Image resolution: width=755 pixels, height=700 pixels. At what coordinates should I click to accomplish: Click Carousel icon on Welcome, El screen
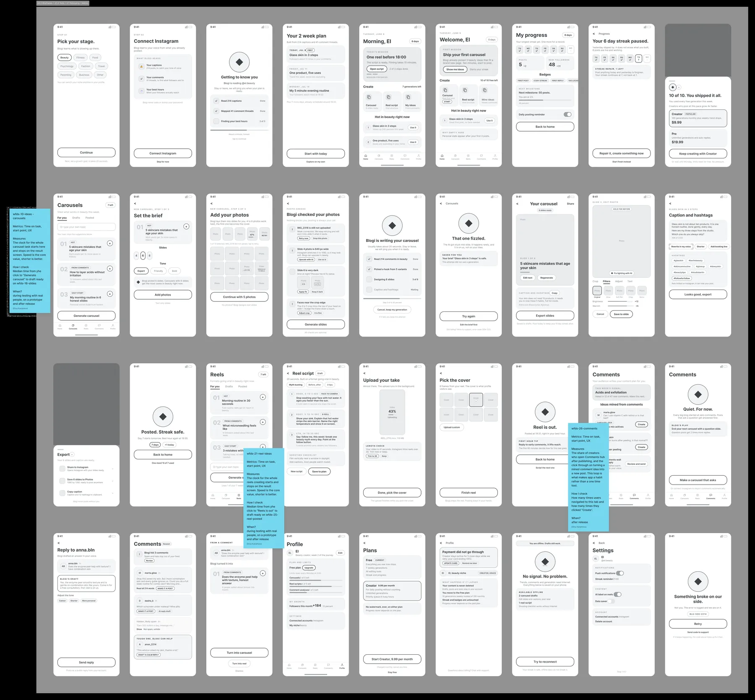(x=445, y=90)
